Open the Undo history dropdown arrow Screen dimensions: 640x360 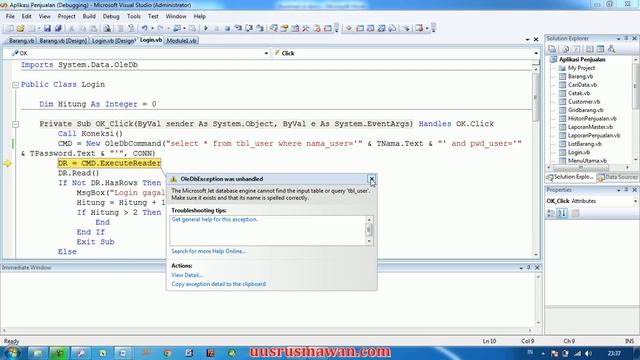152,28
